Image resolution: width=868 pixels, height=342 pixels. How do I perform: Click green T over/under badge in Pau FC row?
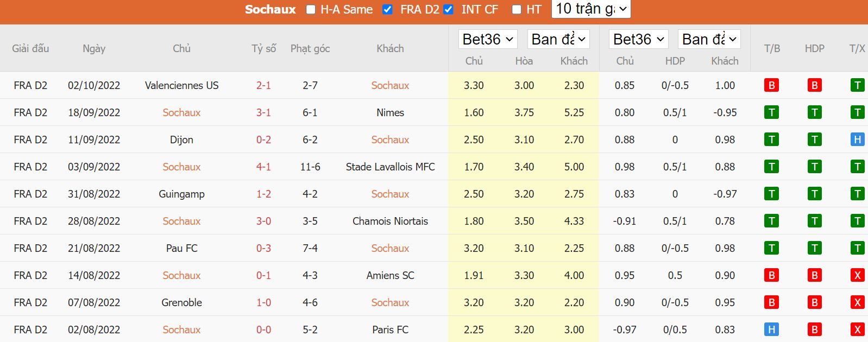pos(857,248)
